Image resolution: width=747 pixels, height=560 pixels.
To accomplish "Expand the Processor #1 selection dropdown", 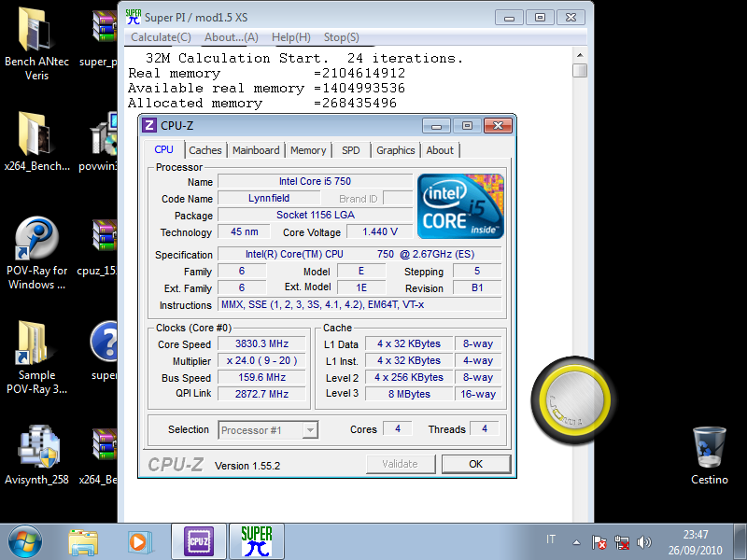I will tap(310, 430).
